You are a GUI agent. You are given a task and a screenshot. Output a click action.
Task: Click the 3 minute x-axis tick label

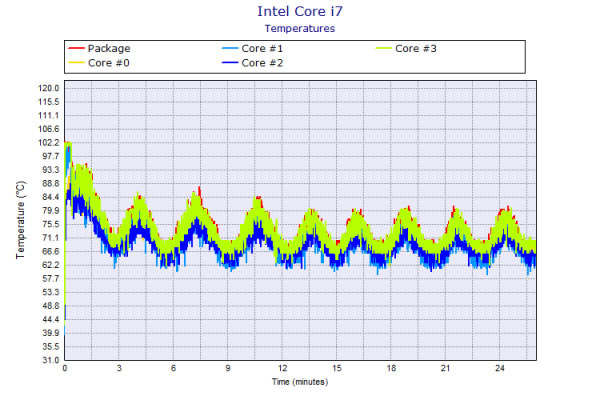click(x=119, y=368)
